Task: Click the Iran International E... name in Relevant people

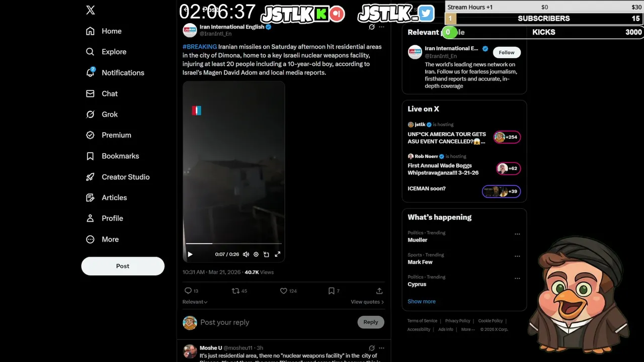Action: point(452,49)
